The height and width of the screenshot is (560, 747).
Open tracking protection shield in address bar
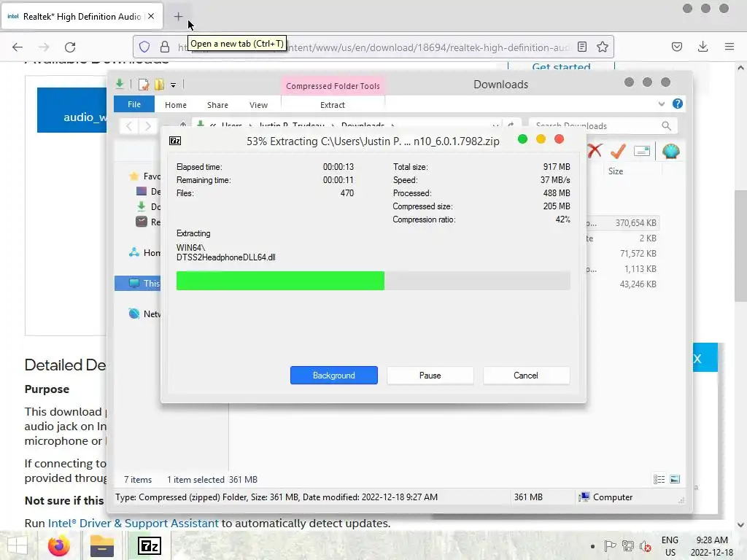[x=144, y=47]
